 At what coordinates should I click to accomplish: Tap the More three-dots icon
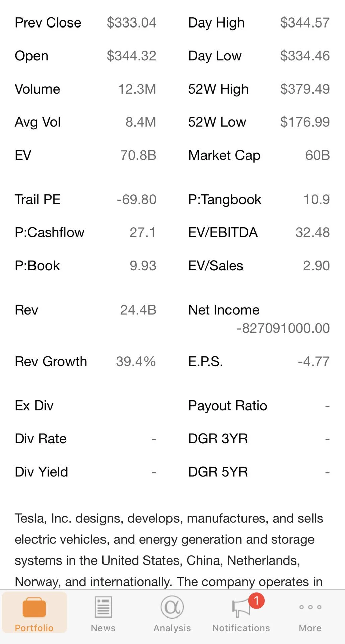310,607
